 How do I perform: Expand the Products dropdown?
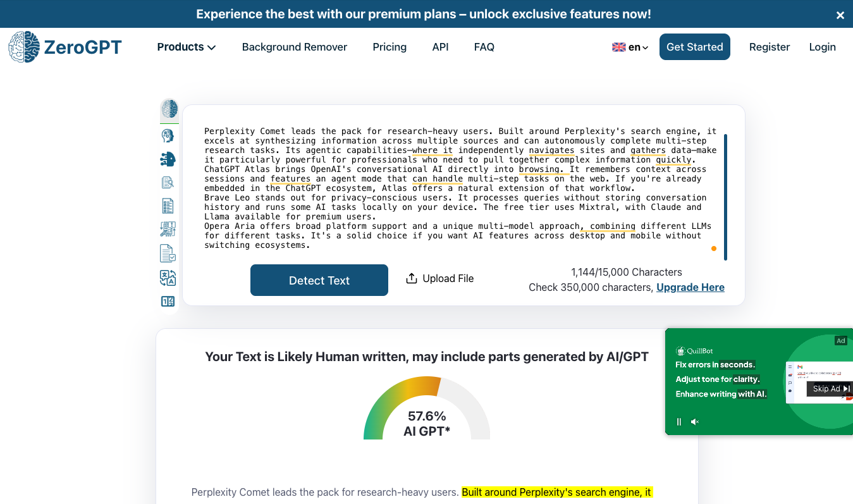(x=187, y=47)
